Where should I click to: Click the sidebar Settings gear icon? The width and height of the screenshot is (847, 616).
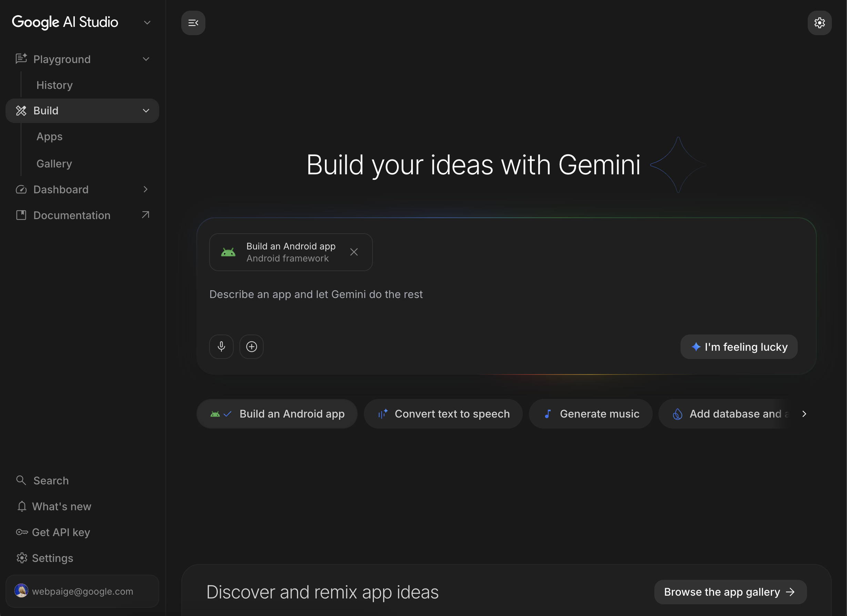coord(22,558)
